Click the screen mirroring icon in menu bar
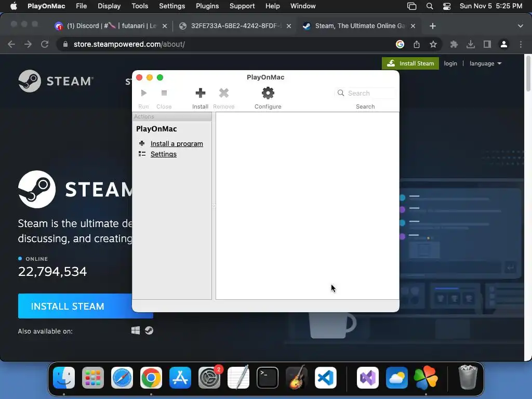Screen dimensions: 532x399 pos(411,6)
